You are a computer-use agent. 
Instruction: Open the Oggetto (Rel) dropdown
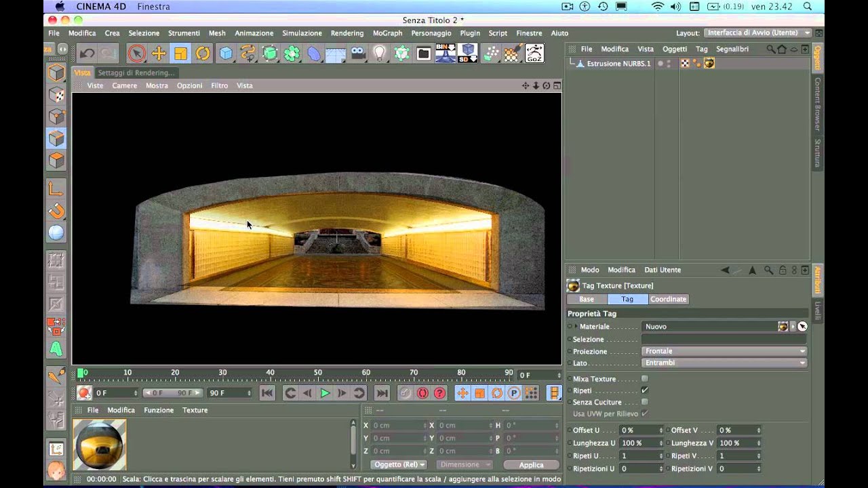click(x=399, y=464)
